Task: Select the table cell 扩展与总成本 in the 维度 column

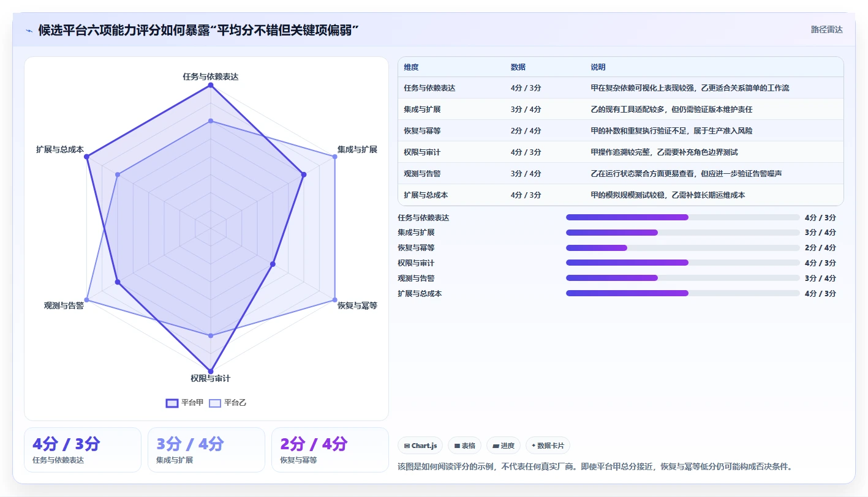Action: pyautogui.click(x=426, y=195)
